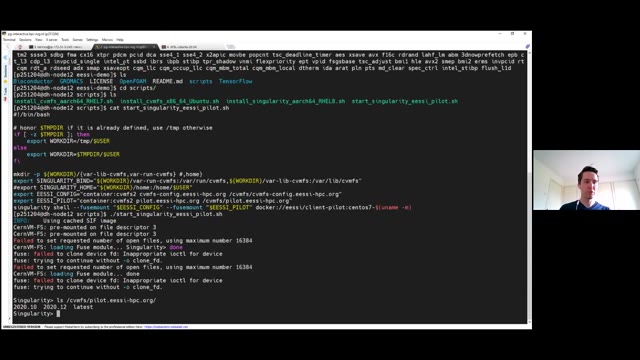
Task: Maximize the MobaXterm window
Action: click(512, 34)
